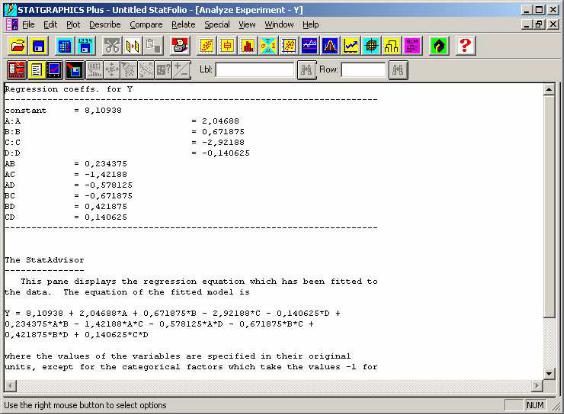This screenshot has width=564, height=414.
Task: Print with the red printer icon
Action: tap(180, 46)
